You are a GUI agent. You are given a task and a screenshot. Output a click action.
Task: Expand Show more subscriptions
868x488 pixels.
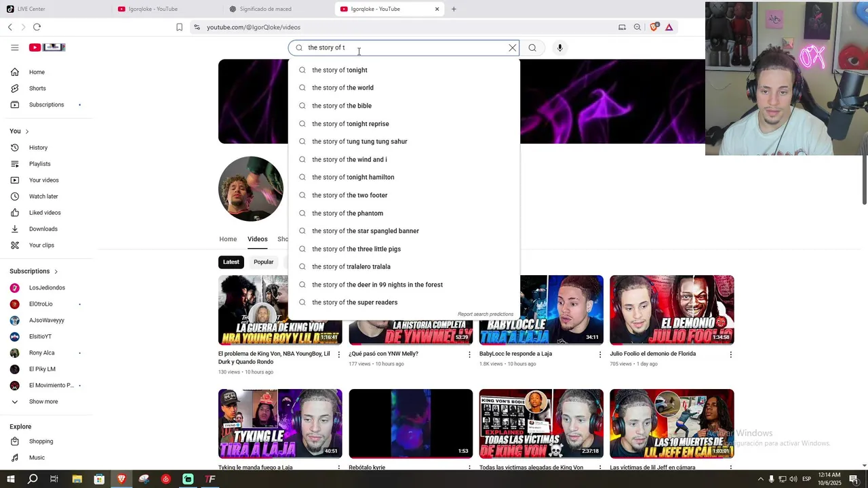[46, 401]
